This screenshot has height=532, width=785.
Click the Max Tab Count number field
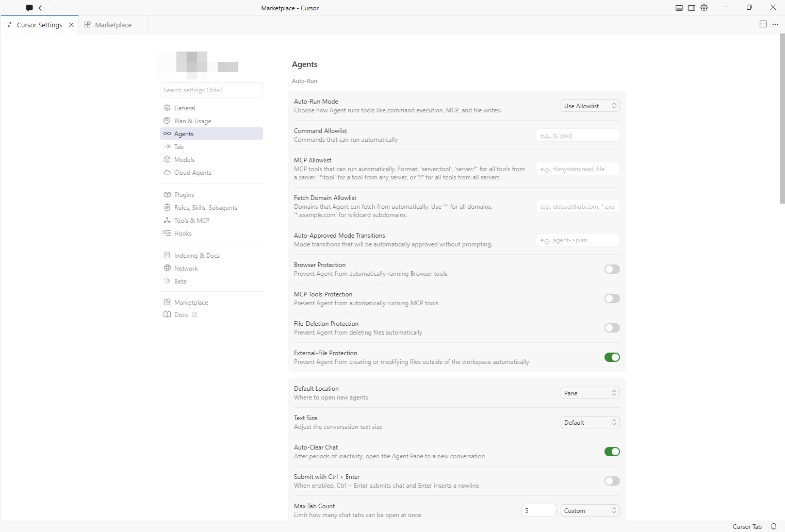[539, 510]
